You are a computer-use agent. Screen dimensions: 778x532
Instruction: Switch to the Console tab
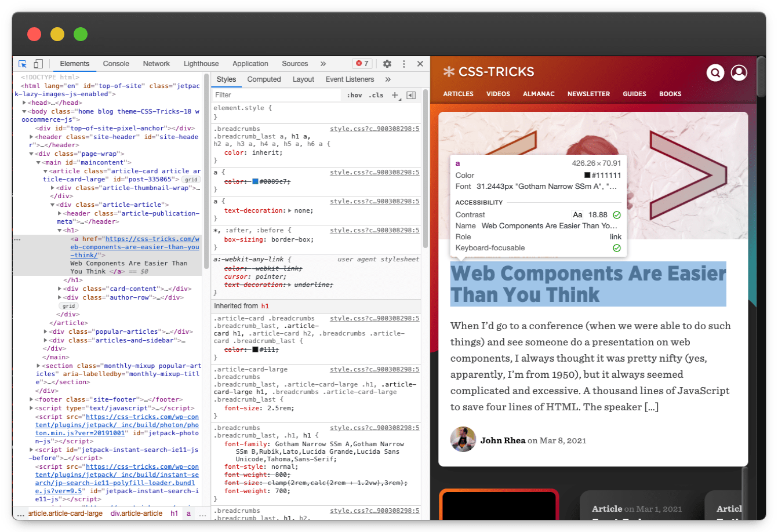pos(116,64)
